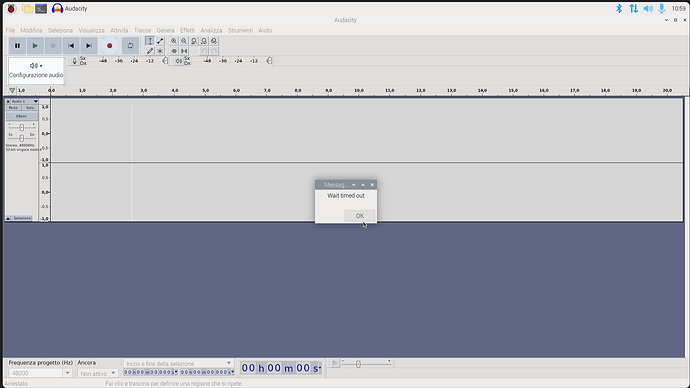Open the Audio 1 track name dropdown
This screenshot has width=690, height=388.
pos(24,101)
